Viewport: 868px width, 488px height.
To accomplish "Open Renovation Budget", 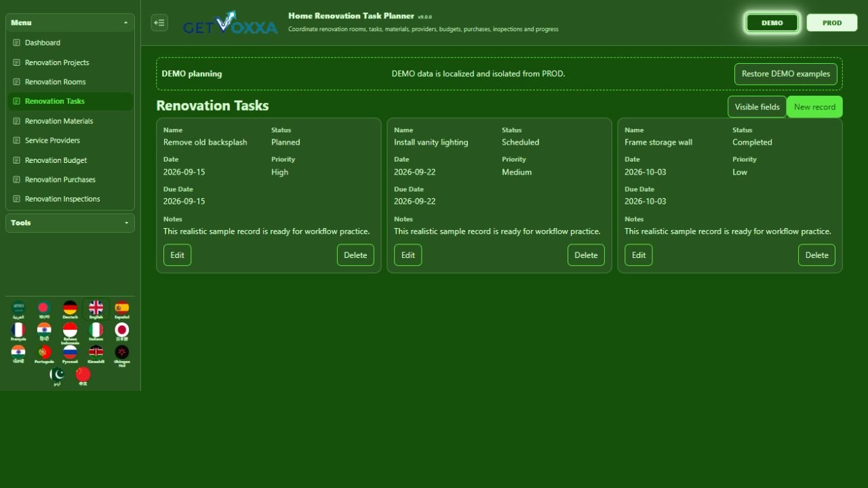I will pos(70,160).
